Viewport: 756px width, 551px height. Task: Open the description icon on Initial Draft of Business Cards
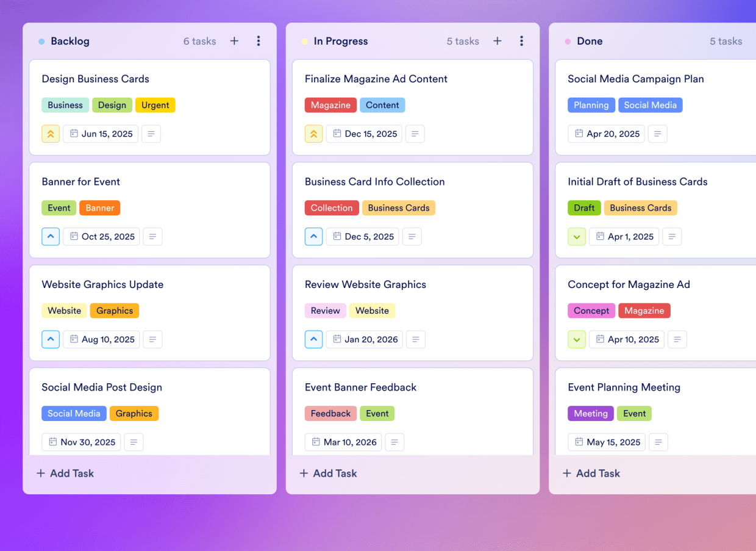click(672, 236)
